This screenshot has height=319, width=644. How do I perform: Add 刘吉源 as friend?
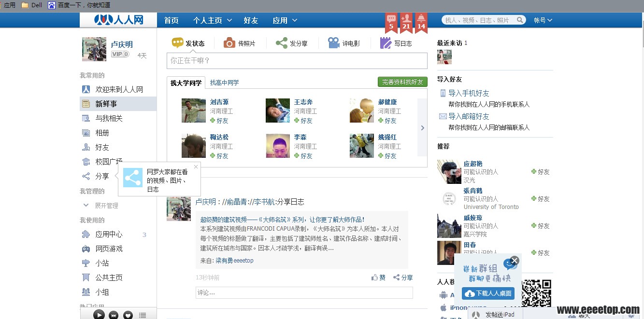(219, 121)
